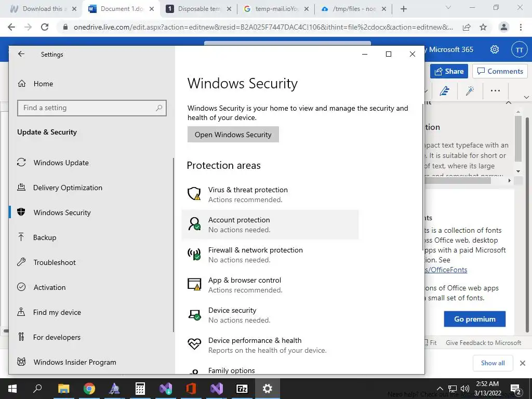
Task: Click the Open Windows Security button
Action: (233, 135)
